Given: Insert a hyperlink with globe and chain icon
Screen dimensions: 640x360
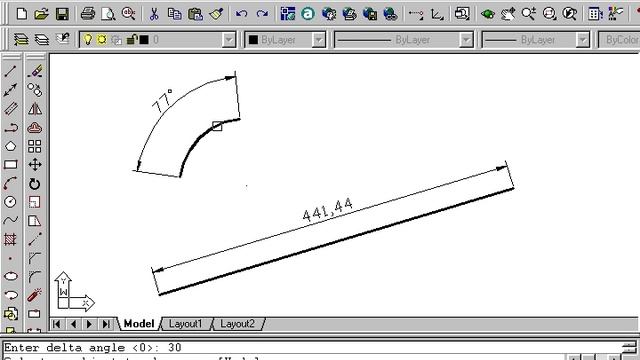Looking at the screenshot, I should (391, 14).
